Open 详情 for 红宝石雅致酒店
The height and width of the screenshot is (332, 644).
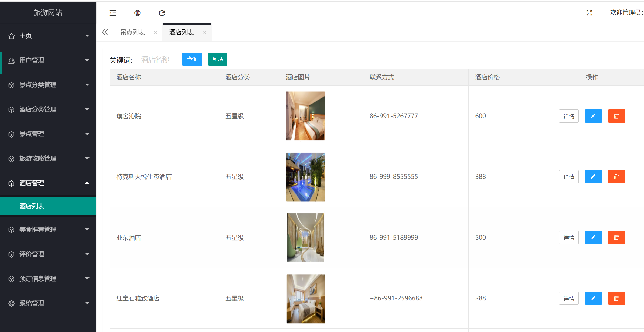click(569, 298)
